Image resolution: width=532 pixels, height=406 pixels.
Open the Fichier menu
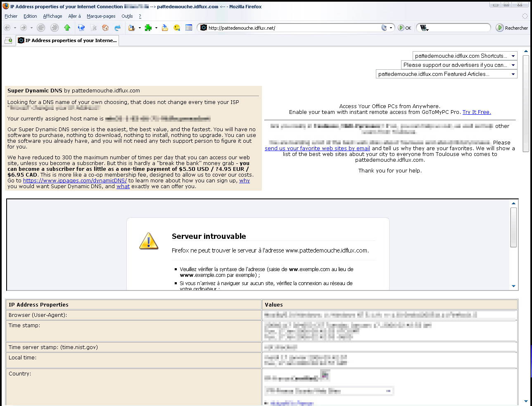[x=11, y=16]
